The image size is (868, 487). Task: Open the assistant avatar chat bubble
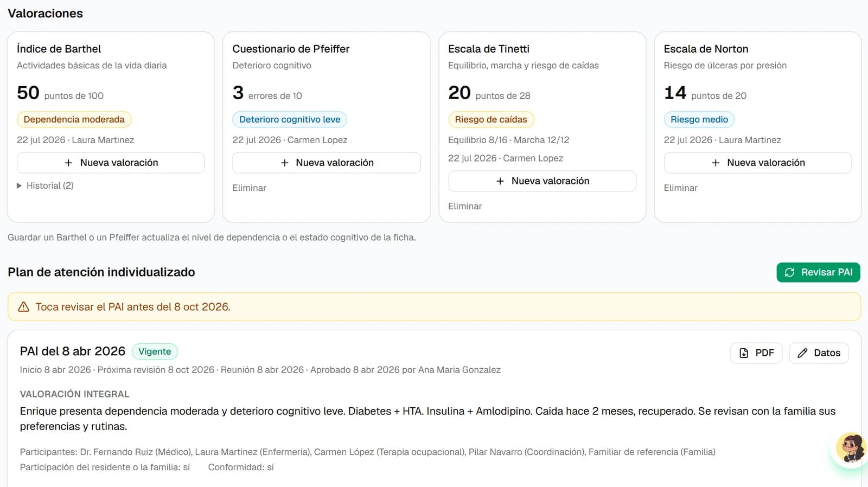850,447
